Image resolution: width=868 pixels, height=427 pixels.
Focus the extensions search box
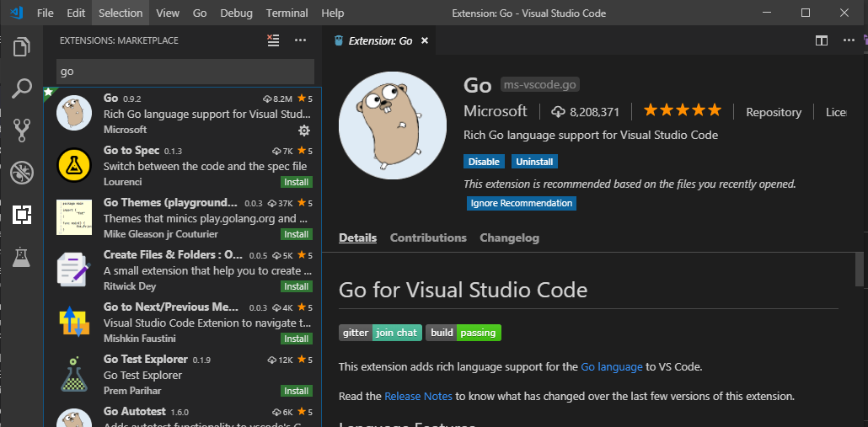pyautogui.click(x=185, y=72)
